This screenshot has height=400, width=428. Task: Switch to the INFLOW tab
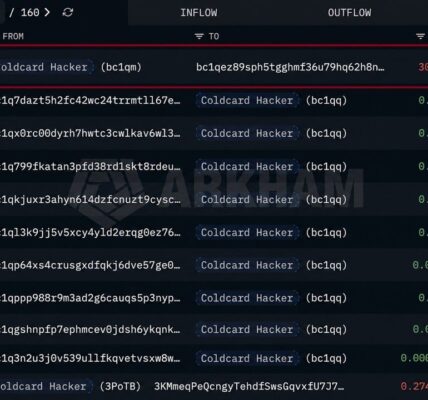click(x=199, y=13)
